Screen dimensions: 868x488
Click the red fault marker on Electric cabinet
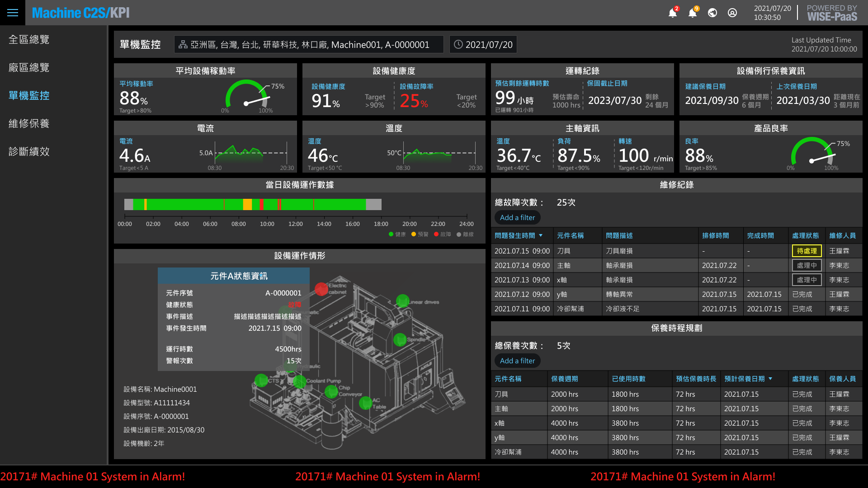point(321,289)
